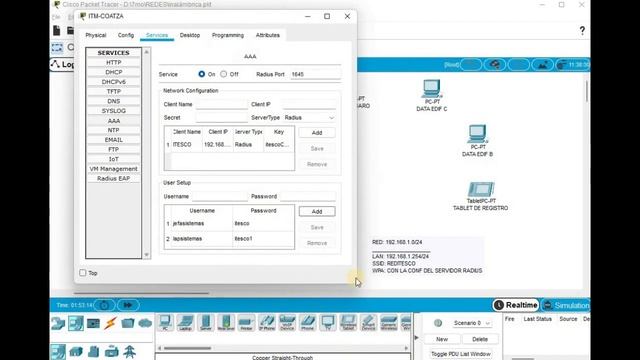Switch to the Services tab

(x=157, y=35)
